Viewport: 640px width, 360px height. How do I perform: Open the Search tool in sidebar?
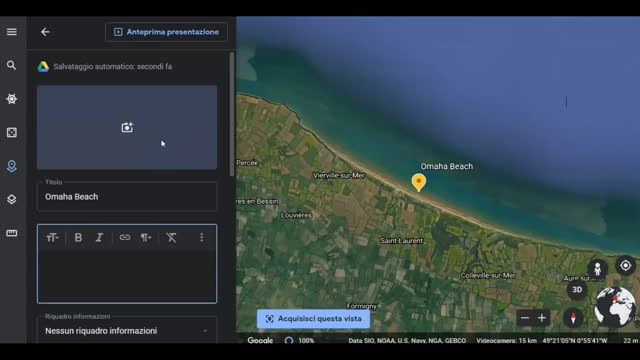11,65
